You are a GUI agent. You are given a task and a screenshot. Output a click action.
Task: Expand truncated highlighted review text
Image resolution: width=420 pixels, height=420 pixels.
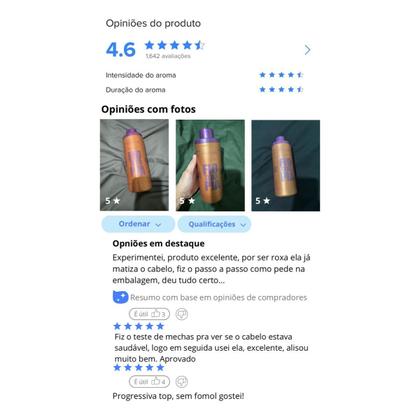pos(211,269)
